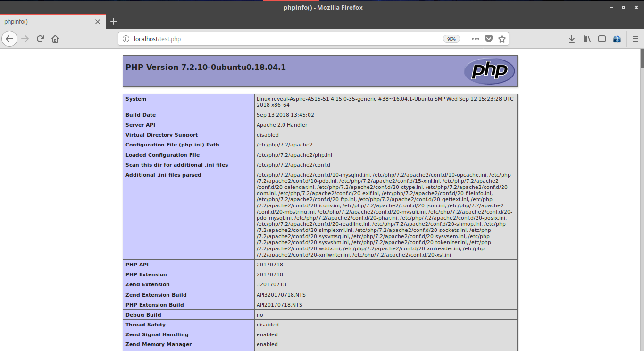Viewport: 644px width, 351px height.
Task: Save the page to Pocket
Action: [489, 39]
